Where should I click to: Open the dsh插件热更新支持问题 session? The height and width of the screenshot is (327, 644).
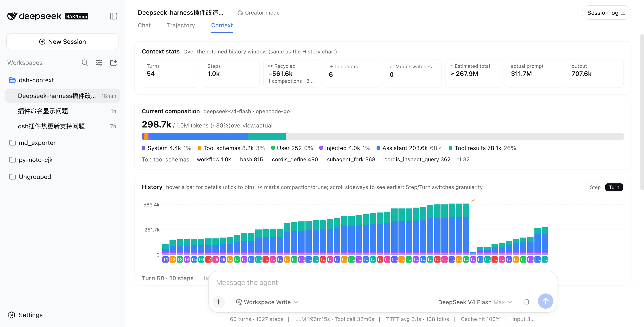[x=63, y=126]
